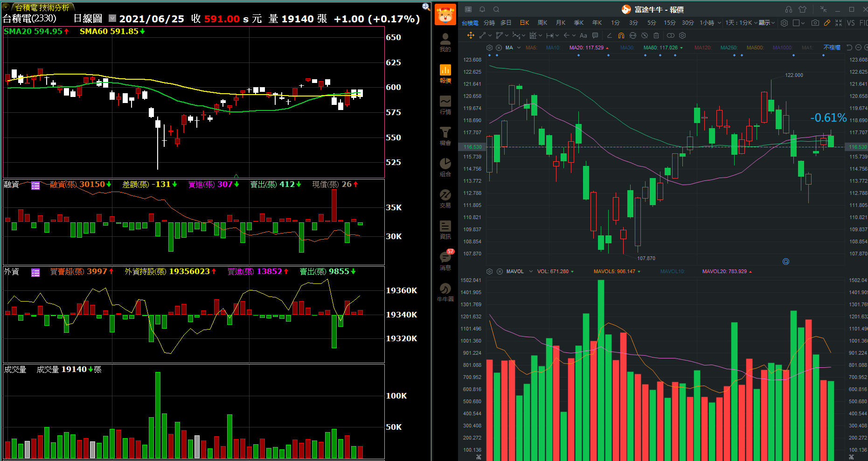Select the 月K chart tab
The image size is (868, 461).
coord(561,22)
